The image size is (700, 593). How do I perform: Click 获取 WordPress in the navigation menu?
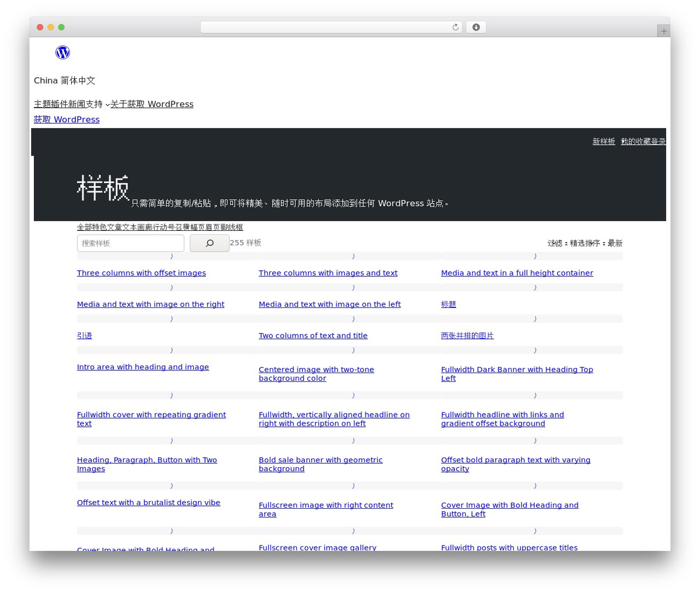pos(160,104)
